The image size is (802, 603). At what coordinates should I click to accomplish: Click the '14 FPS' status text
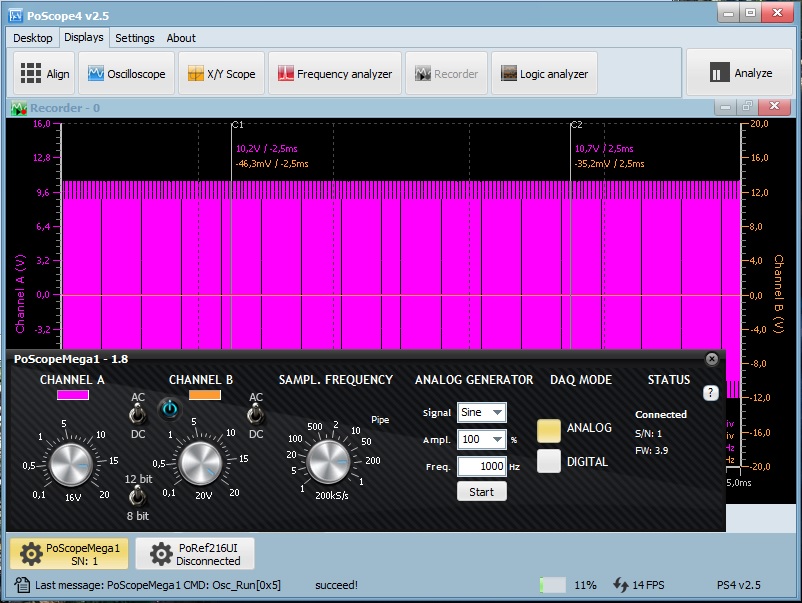coord(648,585)
